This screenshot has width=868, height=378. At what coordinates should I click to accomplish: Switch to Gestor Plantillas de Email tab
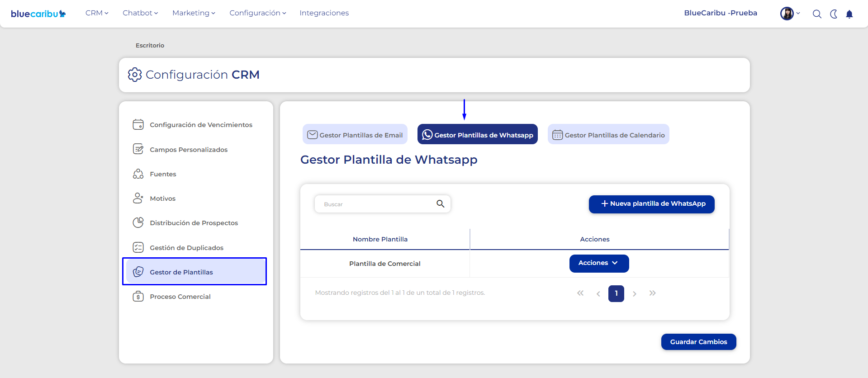pyautogui.click(x=355, y=134)
